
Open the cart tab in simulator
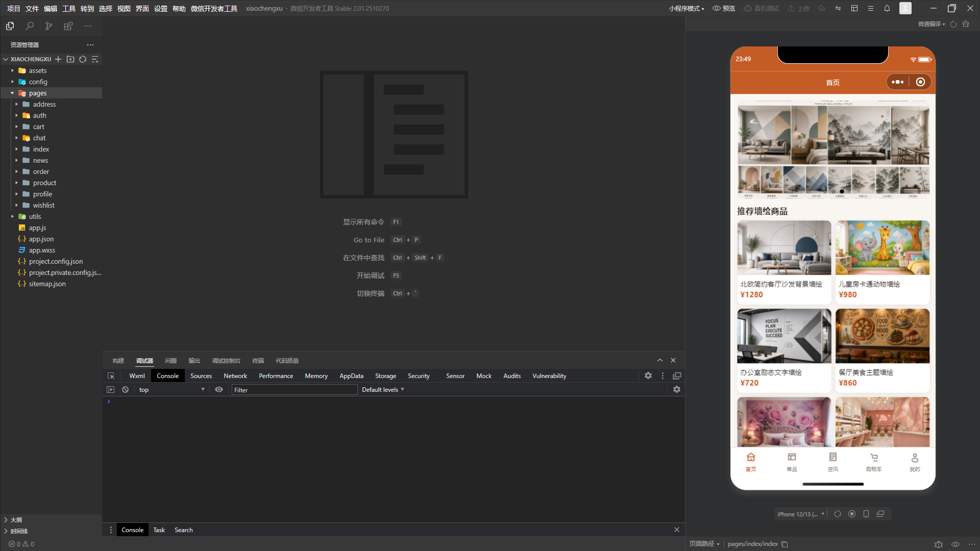(874, 462)
